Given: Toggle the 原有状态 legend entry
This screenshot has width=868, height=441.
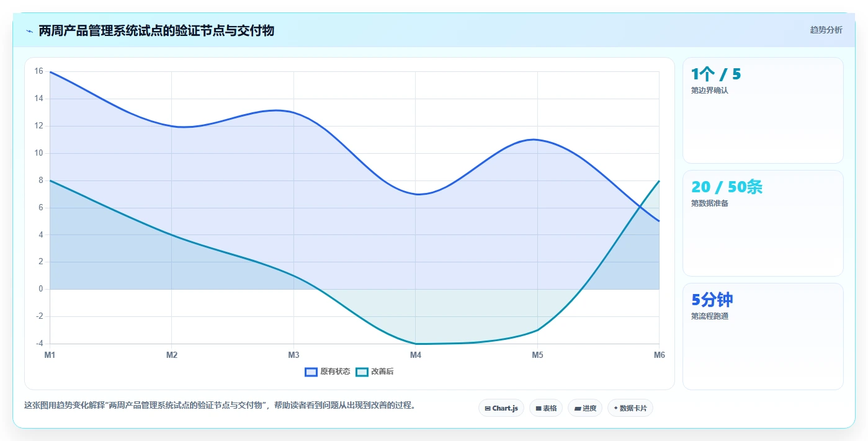Looking at the screenshot, I should point(328,372).
